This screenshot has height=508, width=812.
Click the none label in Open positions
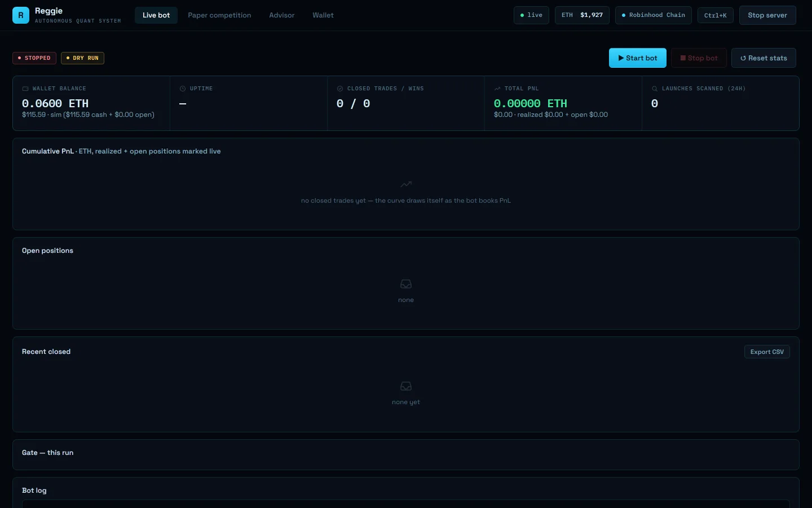406,300
